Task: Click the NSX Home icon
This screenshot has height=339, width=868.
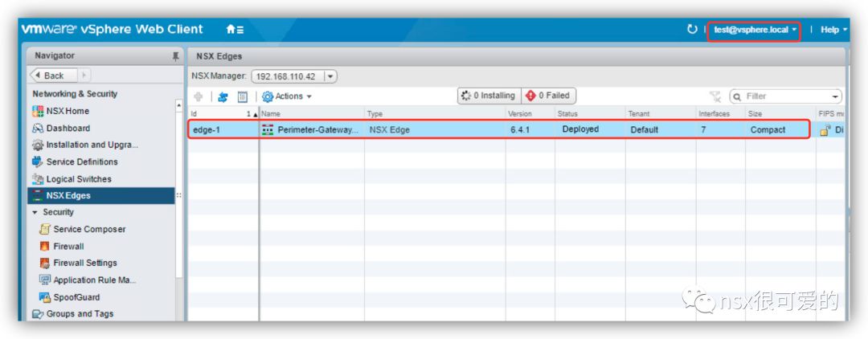Action: click(x=38, y=111)
